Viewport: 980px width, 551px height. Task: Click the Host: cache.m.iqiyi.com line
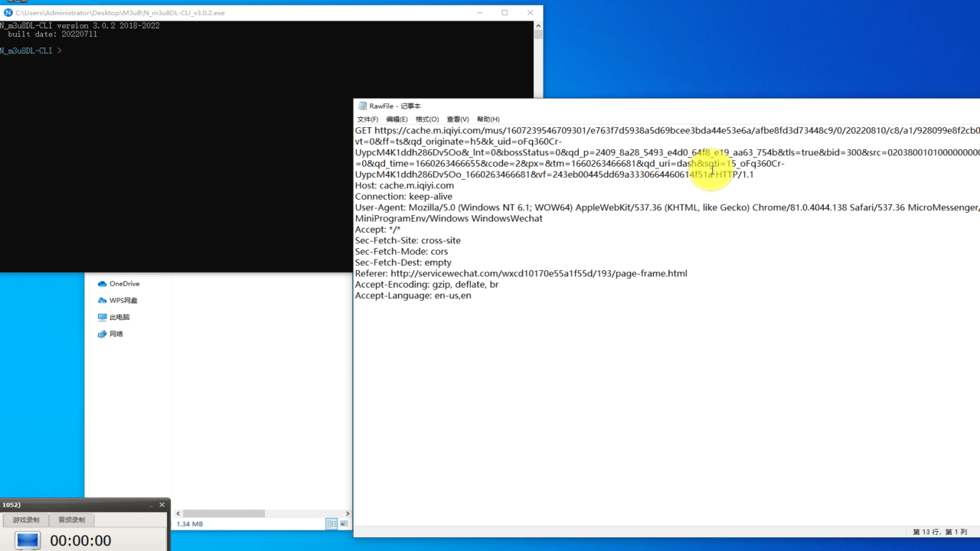pos(404,185)
